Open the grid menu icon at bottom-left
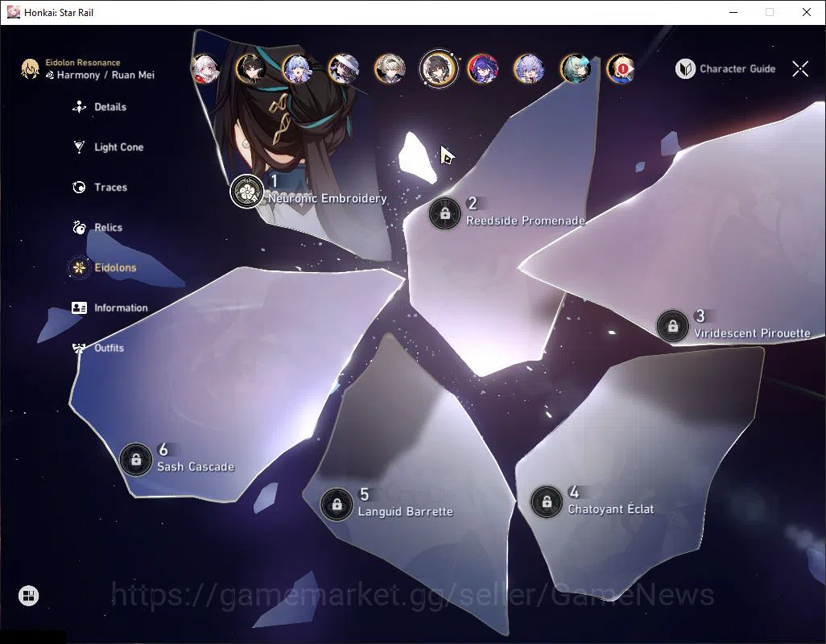 (28, 596)
